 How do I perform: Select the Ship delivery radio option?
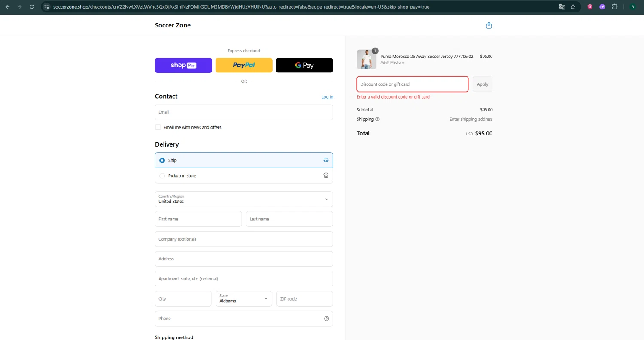click(x=162, y=160)
